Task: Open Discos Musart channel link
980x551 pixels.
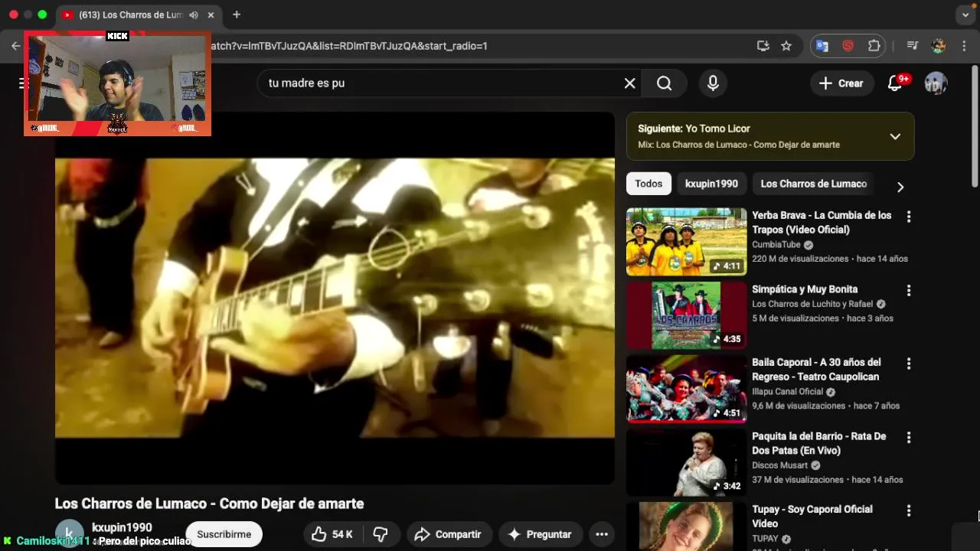Action: coord(779,465)
